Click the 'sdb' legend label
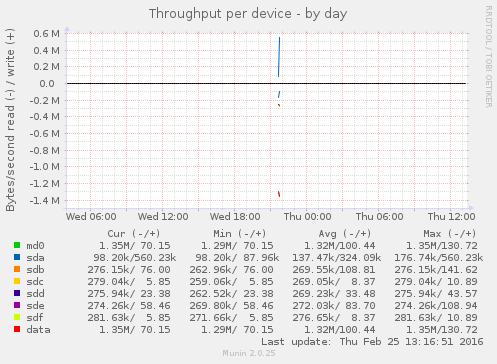The height and width of the screenshot is (364, 497). click(x=35, y=270)
